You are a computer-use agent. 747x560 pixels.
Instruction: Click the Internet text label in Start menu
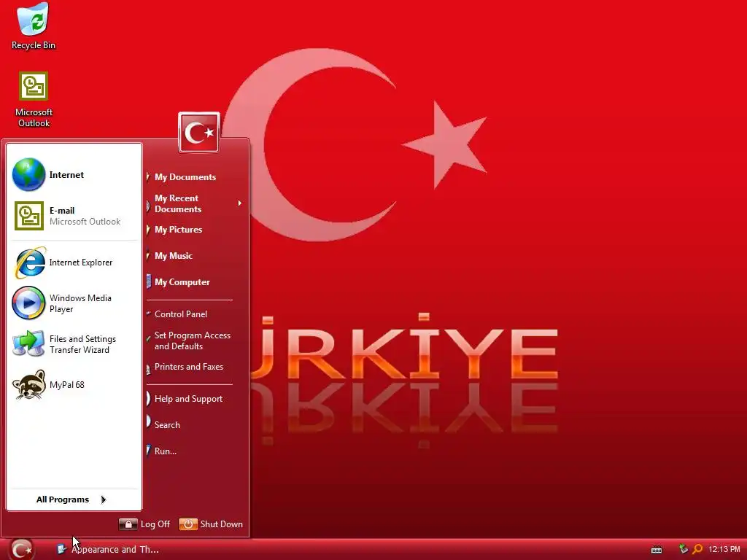tap(66, 175)
